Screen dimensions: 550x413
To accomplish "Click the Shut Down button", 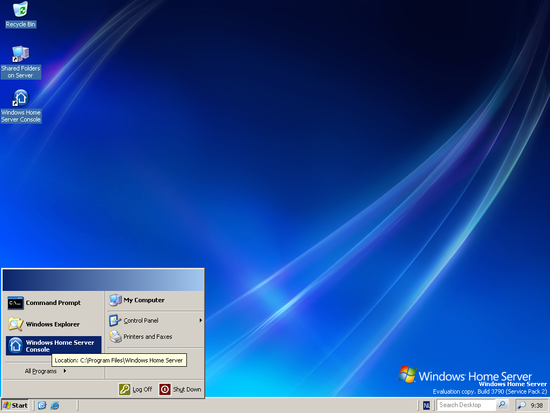I will 180,389.
